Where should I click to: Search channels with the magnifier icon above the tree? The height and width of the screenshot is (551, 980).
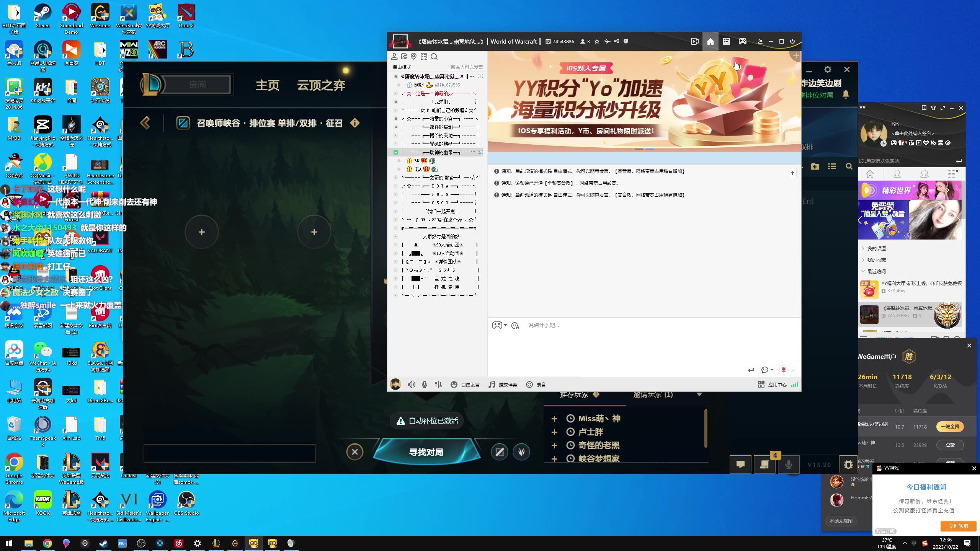(434, 56)
